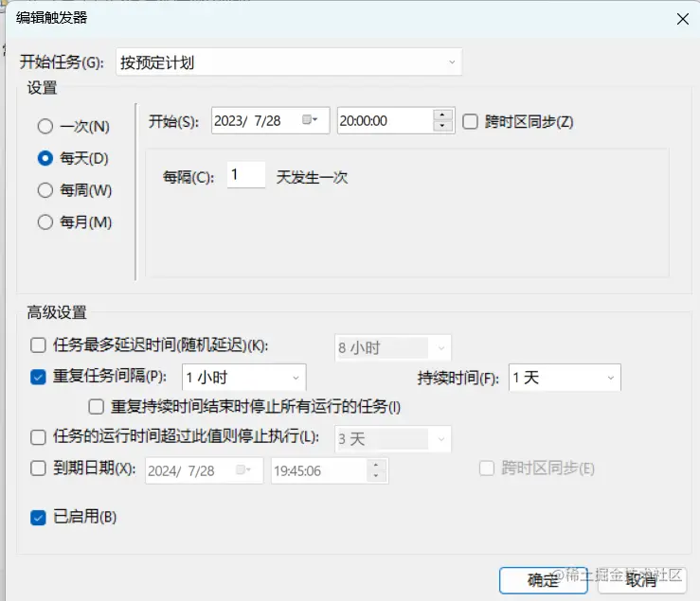Check 重复持续时间结束时停止所有运行的任务 checkbox
The height and width of the screenshot is (601, 700).
(x=96, y=406)
